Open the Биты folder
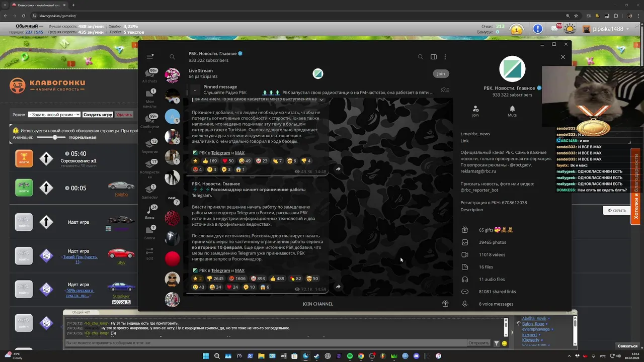 (x=149, y=213)
